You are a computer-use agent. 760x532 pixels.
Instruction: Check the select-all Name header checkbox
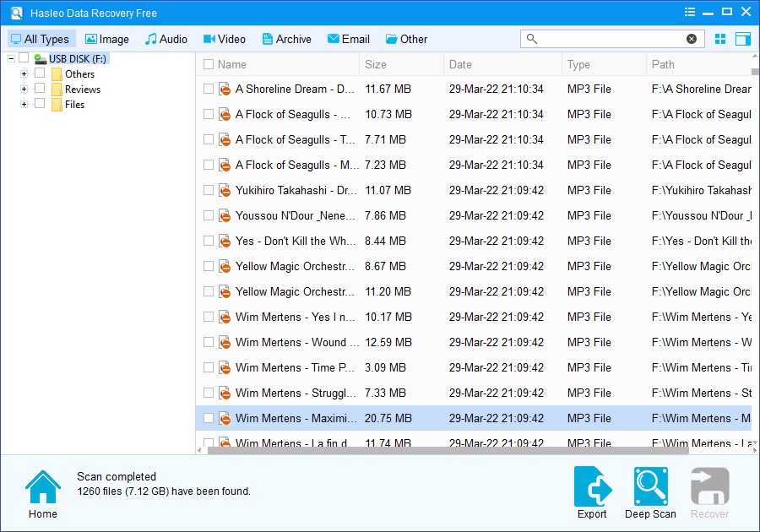209,64
